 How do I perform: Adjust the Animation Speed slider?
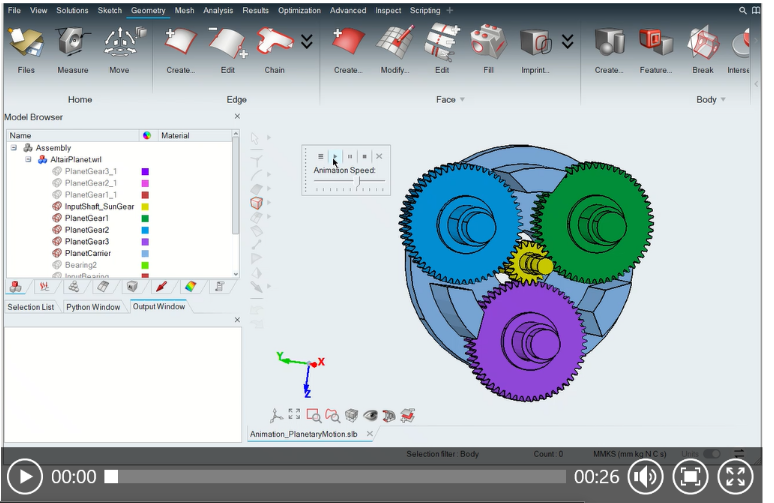point(358,180)
